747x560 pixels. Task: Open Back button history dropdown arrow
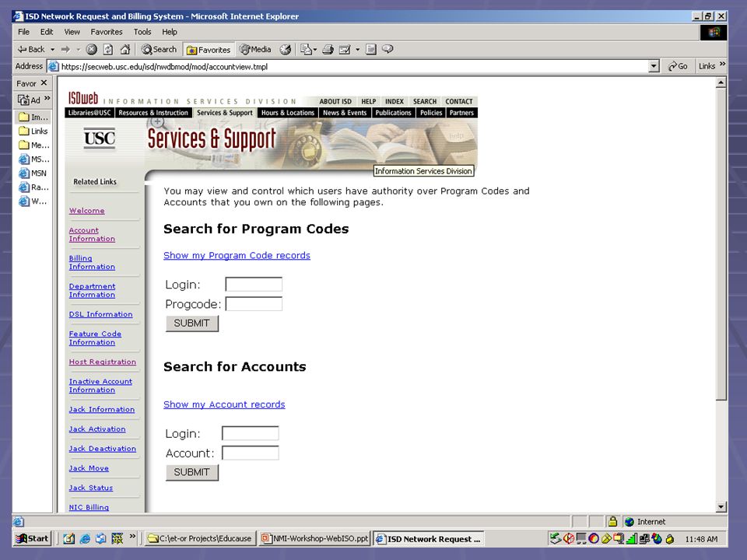[52, 49]
